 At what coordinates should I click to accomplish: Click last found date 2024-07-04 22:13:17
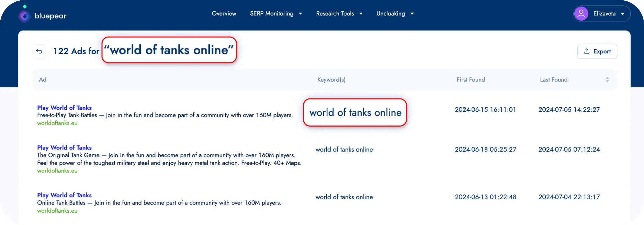[x=569, y=197]
